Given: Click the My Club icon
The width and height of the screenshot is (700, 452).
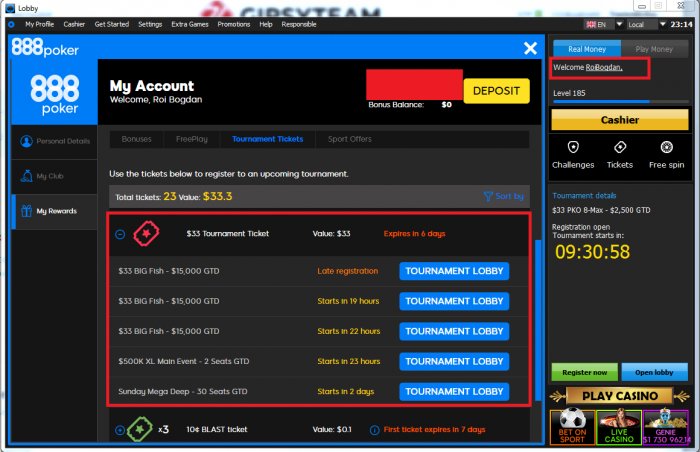Looking at the screenshot, I should (26, 176).
